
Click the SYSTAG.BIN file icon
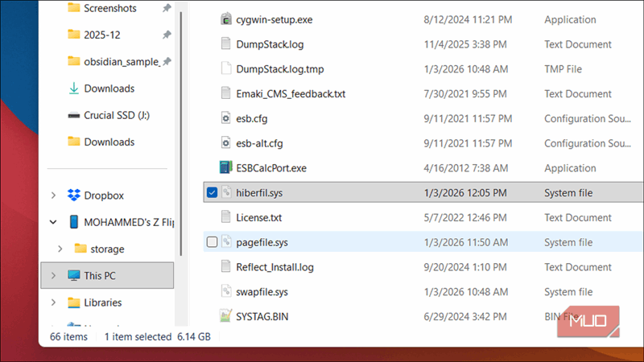[226, 317]
